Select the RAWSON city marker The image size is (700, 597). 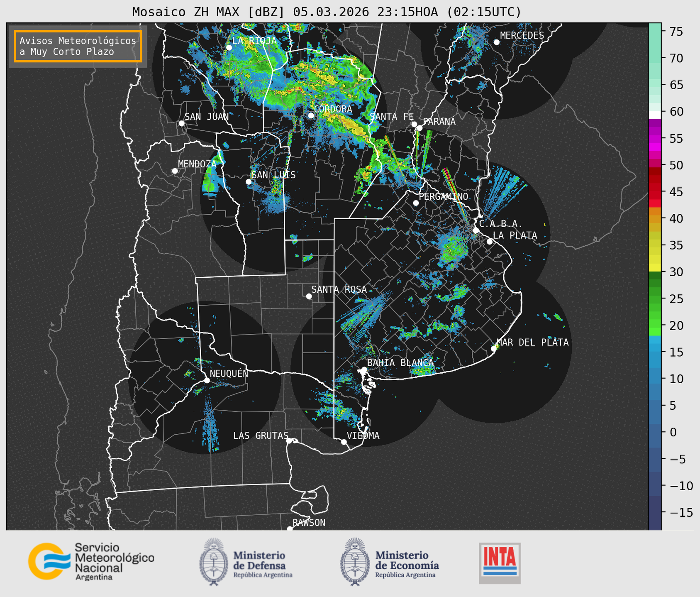click(290, 528)
